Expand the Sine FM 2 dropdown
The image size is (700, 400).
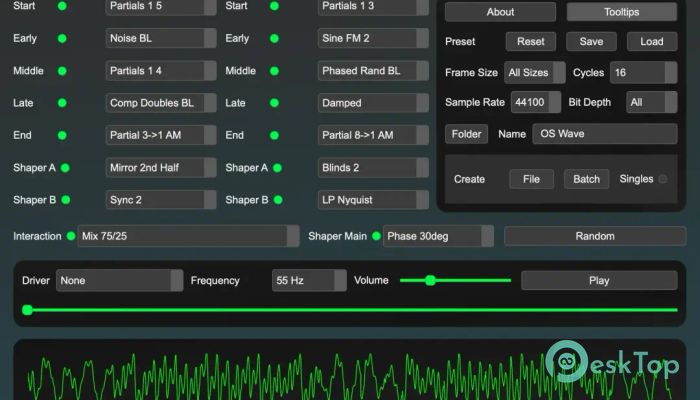[x=373, y=39]
